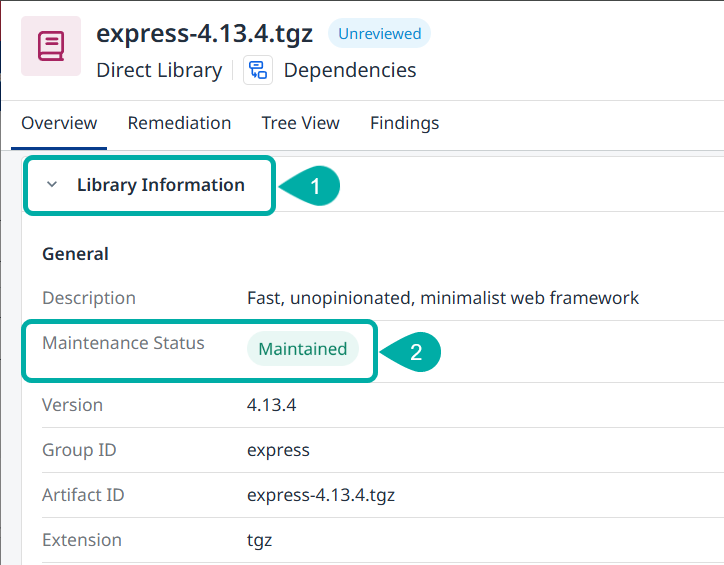Open the Dependencies link
Screen dimensions: 724x565
click(x=350, y=70)
